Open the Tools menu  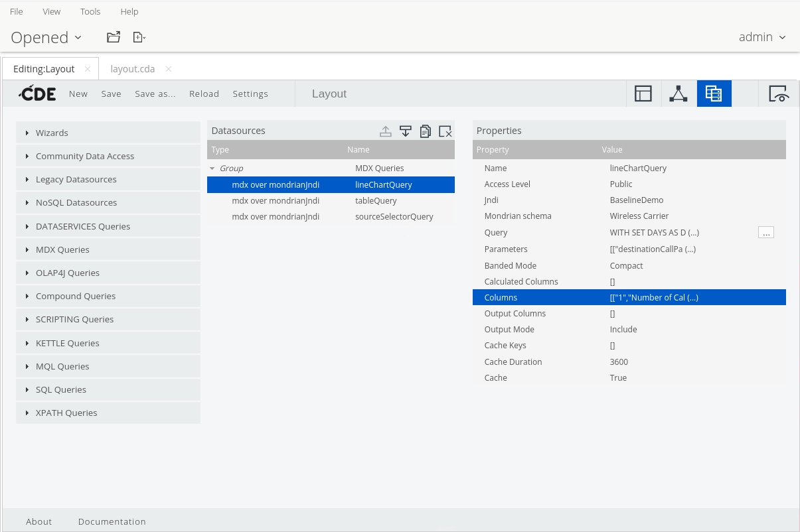(90, 11)
